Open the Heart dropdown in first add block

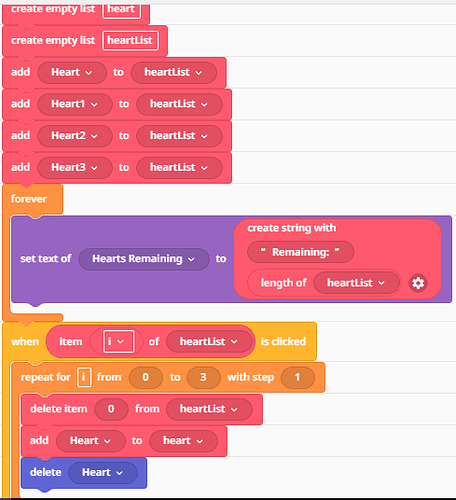tap(72, 72)
